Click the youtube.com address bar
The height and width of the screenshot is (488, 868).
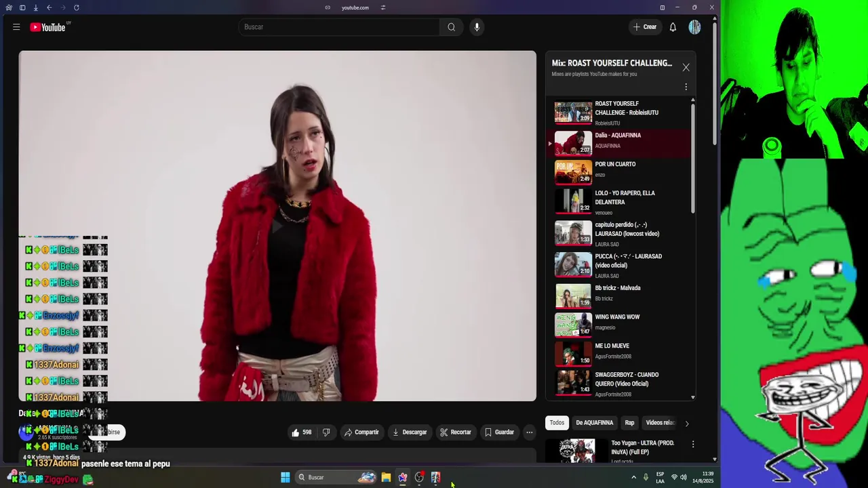[355, 7]
